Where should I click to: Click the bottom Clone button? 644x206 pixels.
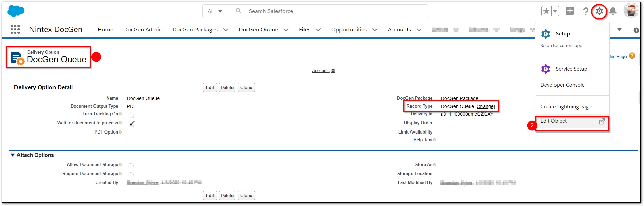[x=246, y=196]
